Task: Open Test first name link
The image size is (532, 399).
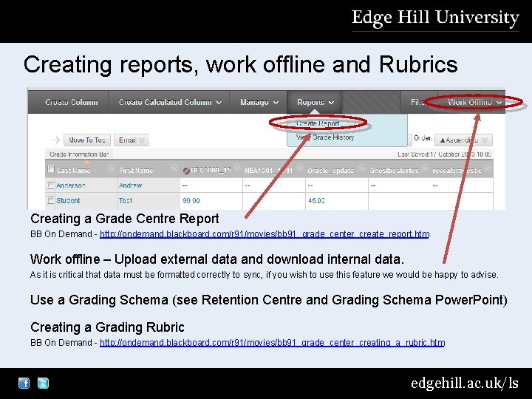Action: pyautogui.click(x=125, y=200)
